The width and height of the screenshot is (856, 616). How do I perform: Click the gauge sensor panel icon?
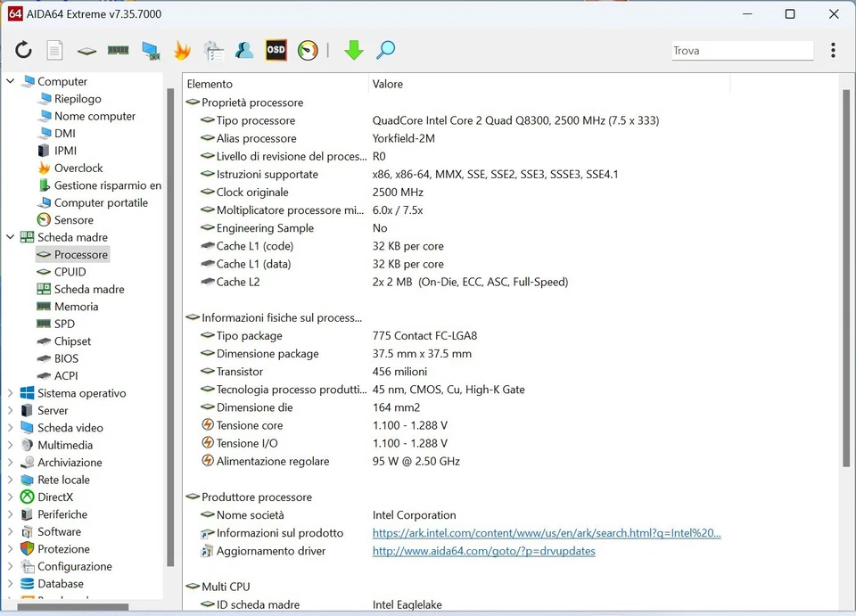point(308,51)
